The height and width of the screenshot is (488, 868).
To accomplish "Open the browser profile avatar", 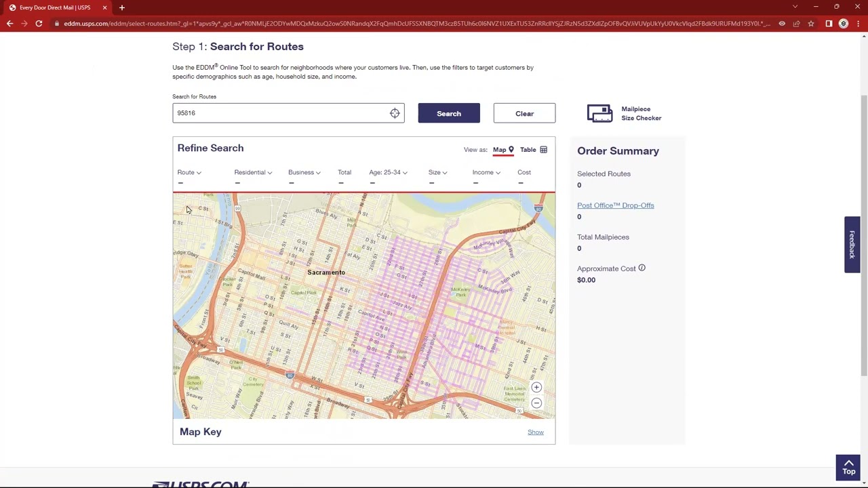I will (x=844, y=24).
